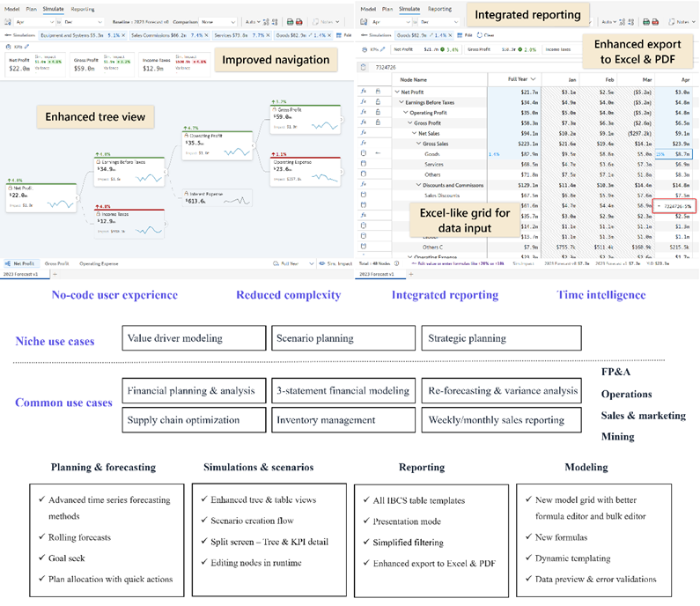Screen dimensions: 700x606
Task: Select Operating Profit node in tree view
Action: tap(217, 145)
